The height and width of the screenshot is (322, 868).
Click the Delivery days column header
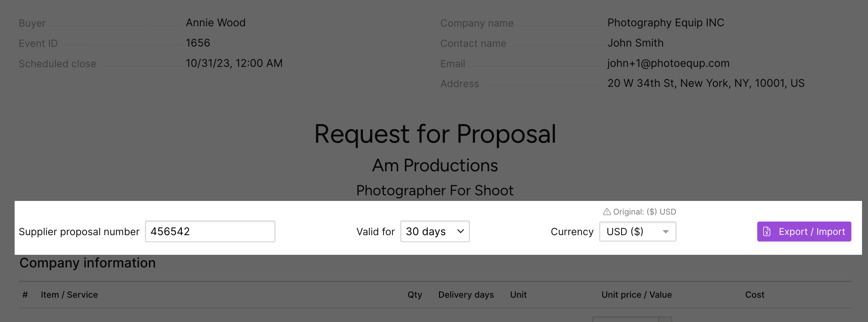click(x=466, y=295)
